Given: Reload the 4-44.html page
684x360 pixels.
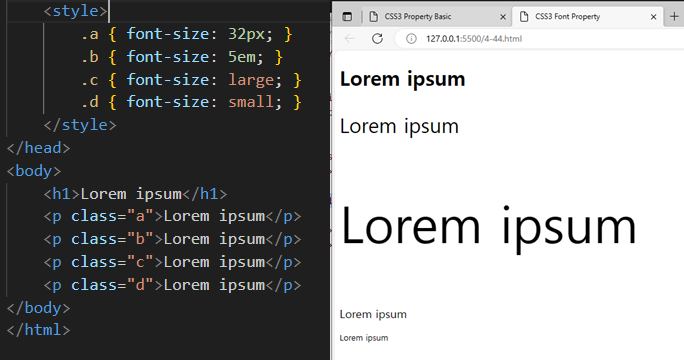Looking at the screenshot, I should (x=377, y=38).
